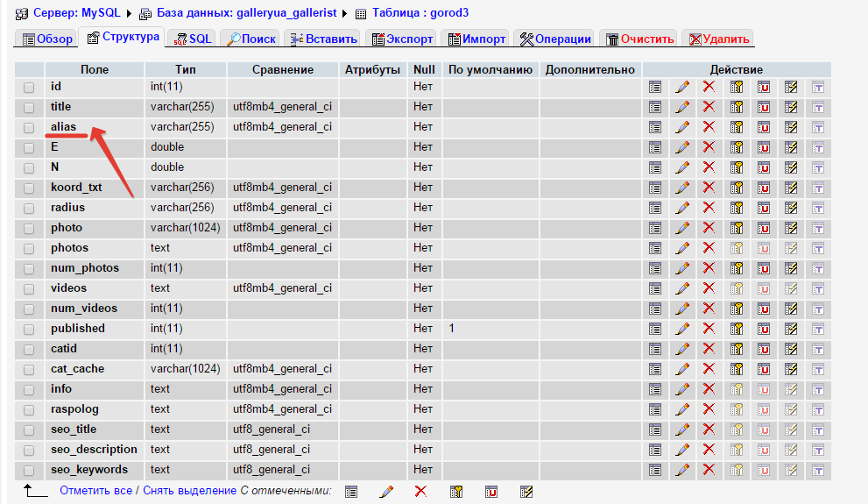The height and width of the screenshot is (504, 868).
Task: Switch to the Экспорт tab
Action: [x=402, y=39]
